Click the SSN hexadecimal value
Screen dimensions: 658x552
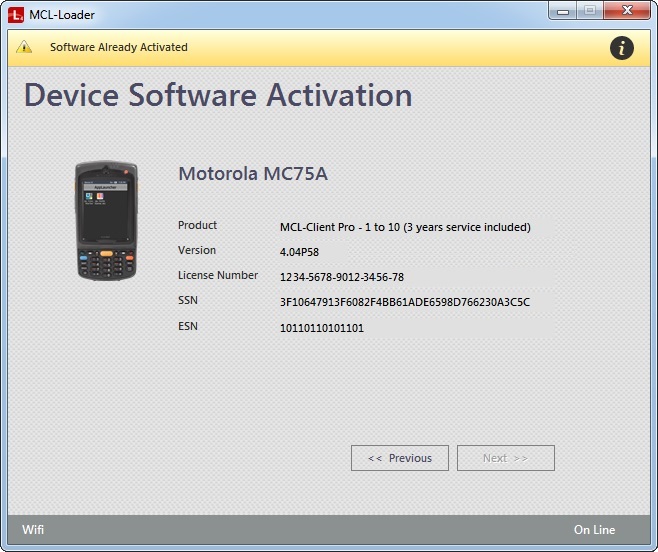tap(404, 302)
